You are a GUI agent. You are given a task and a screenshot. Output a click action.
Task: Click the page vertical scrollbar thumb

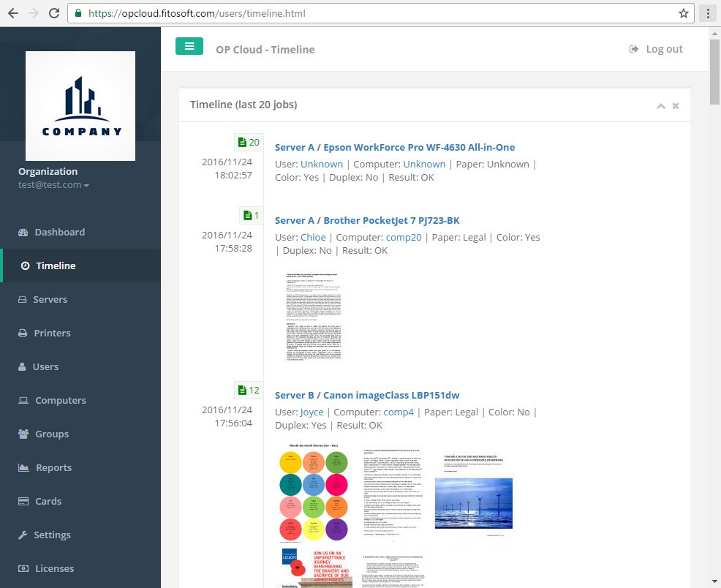(x=714, y=72)
